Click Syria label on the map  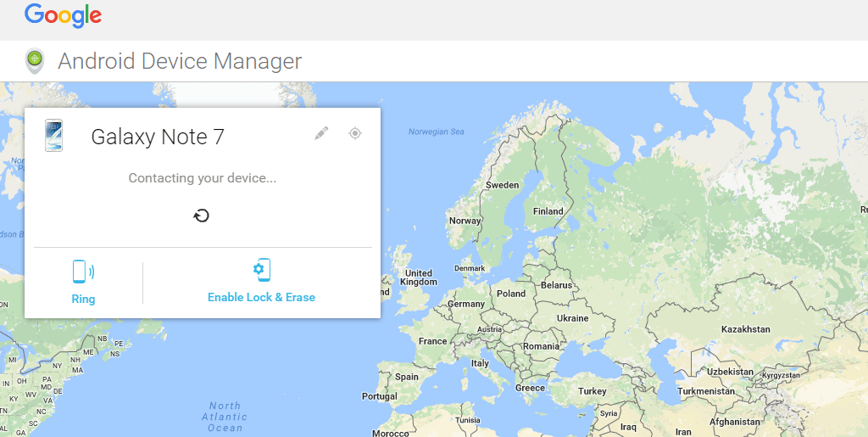coord(609,413)
